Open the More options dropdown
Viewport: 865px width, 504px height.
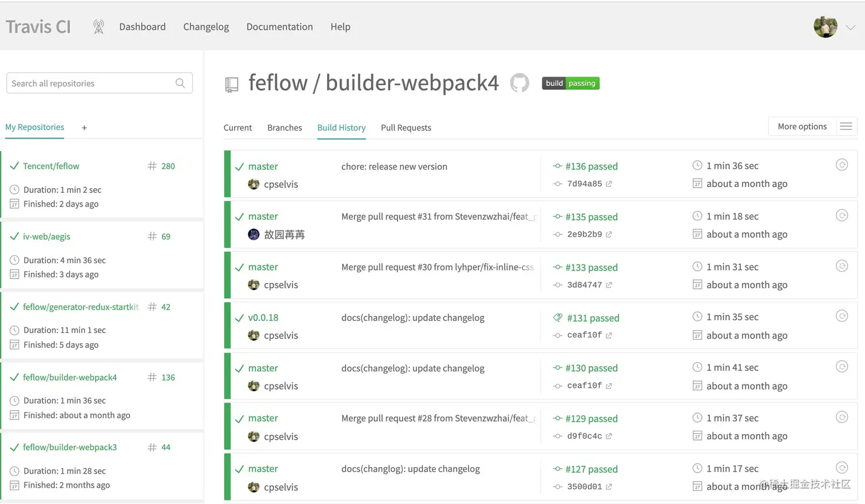coord(813,126)
